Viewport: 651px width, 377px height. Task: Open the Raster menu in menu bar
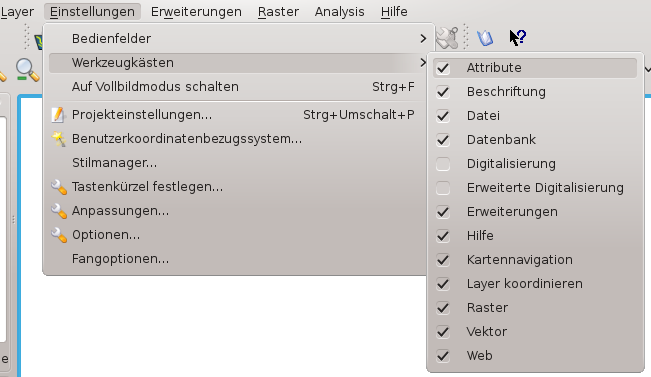coord(278,12)
